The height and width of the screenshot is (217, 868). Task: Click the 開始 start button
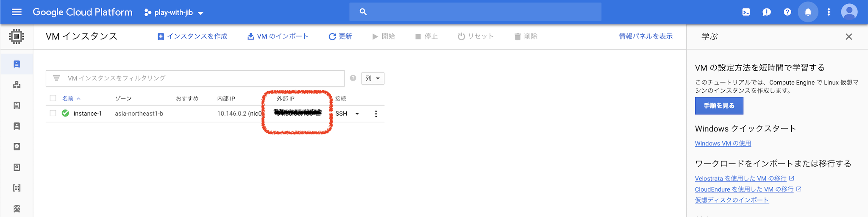(384, 36)
